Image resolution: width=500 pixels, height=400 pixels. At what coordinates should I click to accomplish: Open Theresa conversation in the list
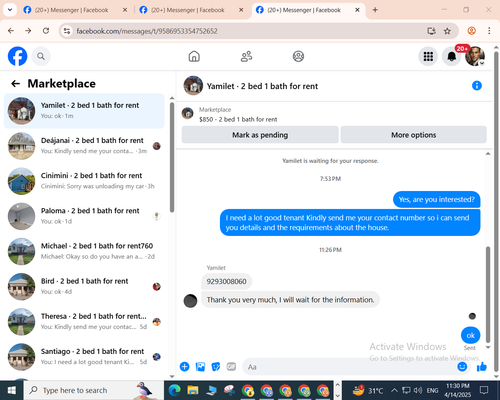(x=84, y=322)
